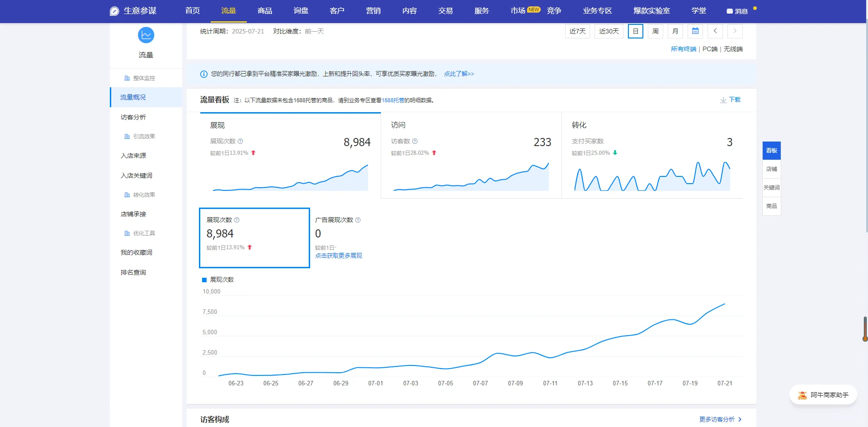Click the blue 展现次数 legend square

coord(204,280)
